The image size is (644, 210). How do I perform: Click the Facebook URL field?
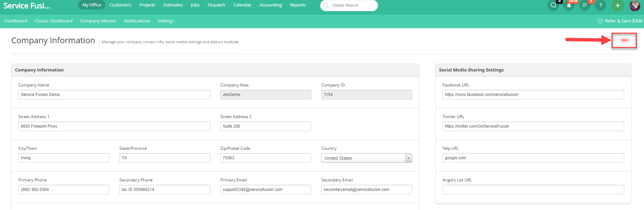(x=533, y=95)
